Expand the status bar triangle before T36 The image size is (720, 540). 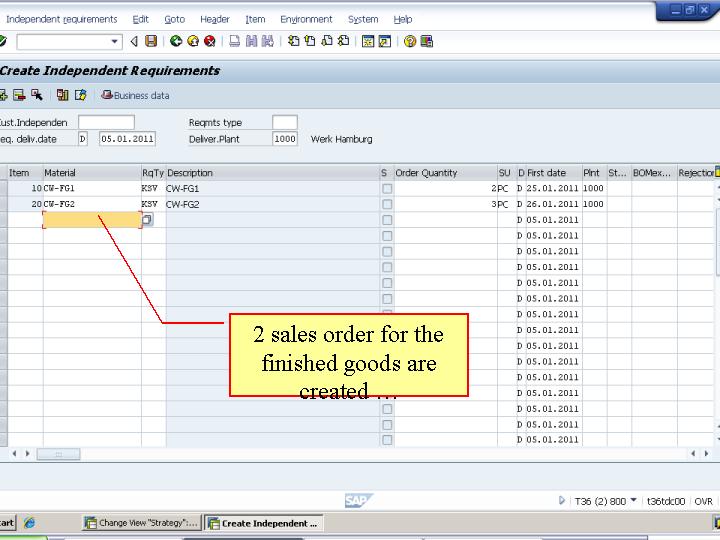click(x=562, y=501)
